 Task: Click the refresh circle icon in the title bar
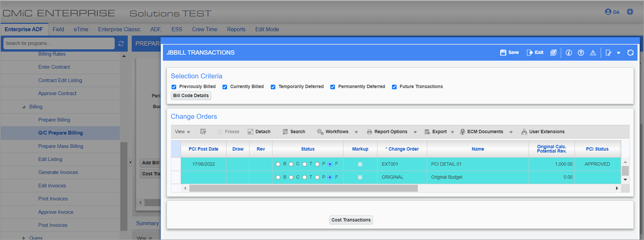coord(630,52)
